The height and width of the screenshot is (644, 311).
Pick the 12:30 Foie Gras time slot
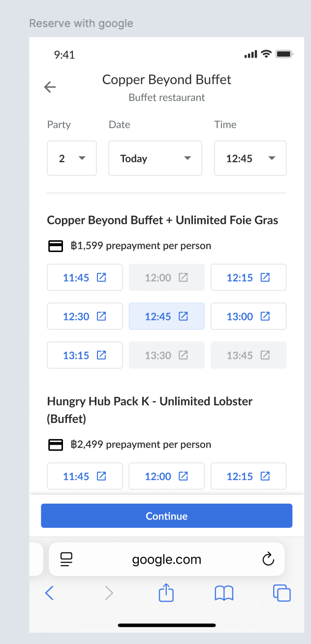[x=85, y=317]
